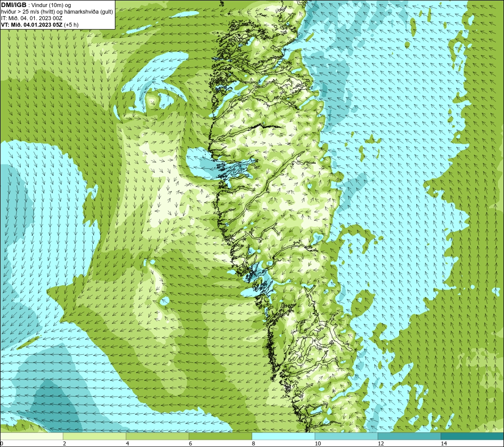Click the 12–14 m/s teal swatch
Image resolution: width=504 pixels, height=447 pixels.
pyautogui.click(x=409, y=436)
